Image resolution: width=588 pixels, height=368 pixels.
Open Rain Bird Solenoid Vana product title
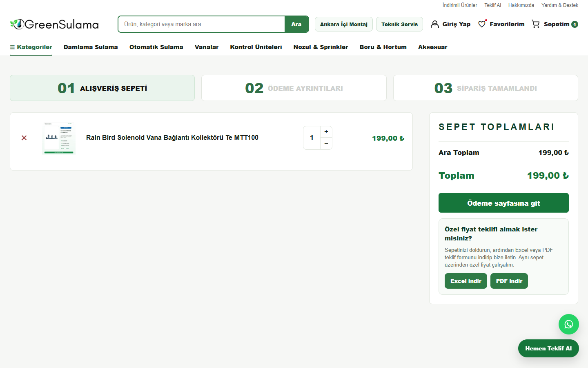coord(172,138)
